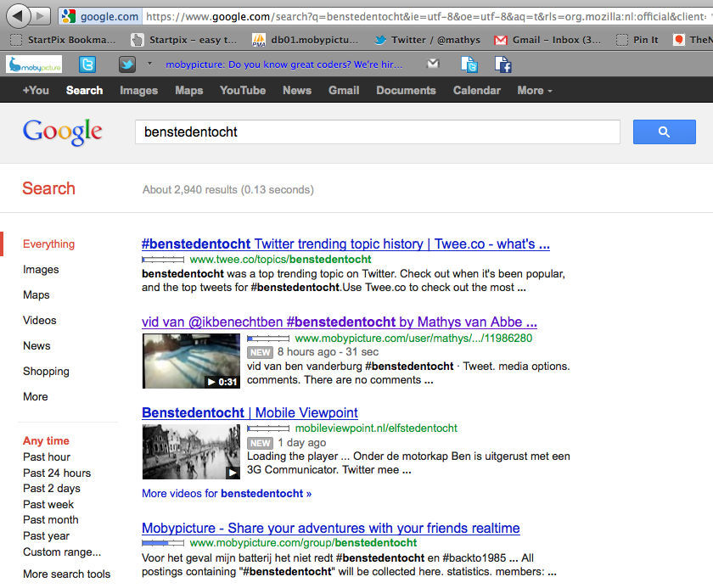Open the Twee.co trending topic result
Screen dimensions: 713x588
coord(345,244)
